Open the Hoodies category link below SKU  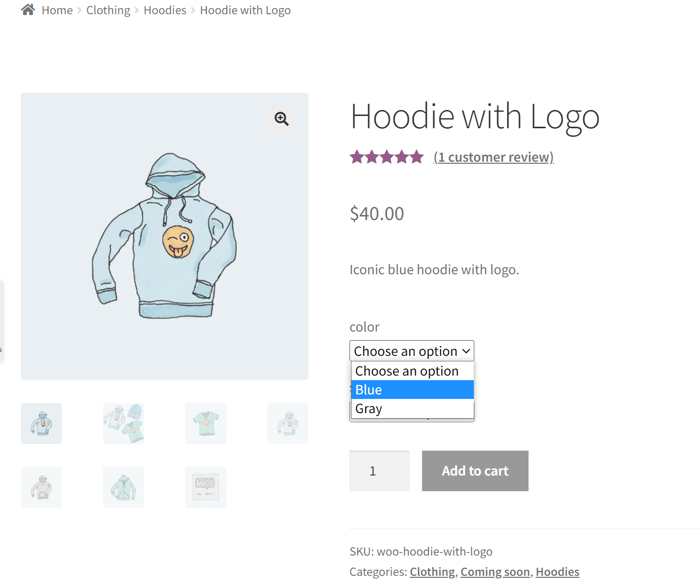point(557,572)
